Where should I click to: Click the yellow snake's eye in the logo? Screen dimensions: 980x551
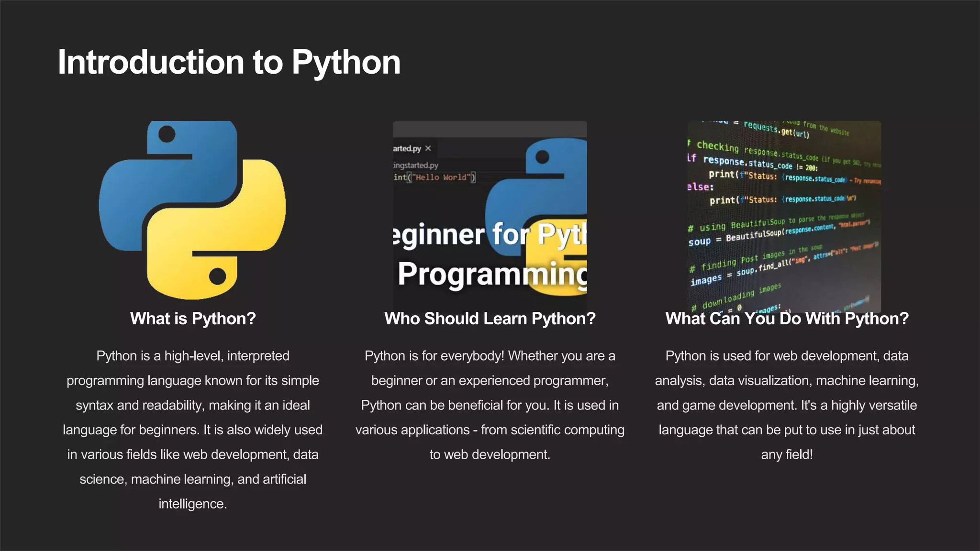tap(218, 276)
